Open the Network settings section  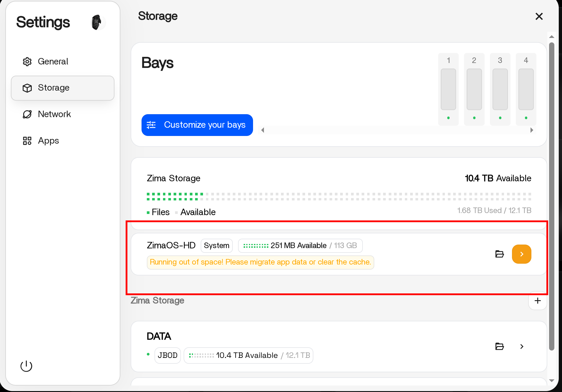pos(54,114)
